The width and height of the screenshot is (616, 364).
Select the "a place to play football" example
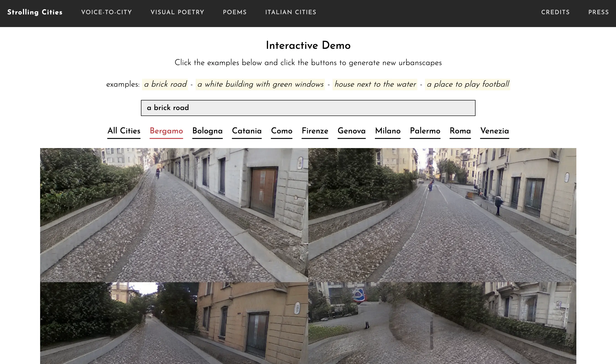click(468, 84)
